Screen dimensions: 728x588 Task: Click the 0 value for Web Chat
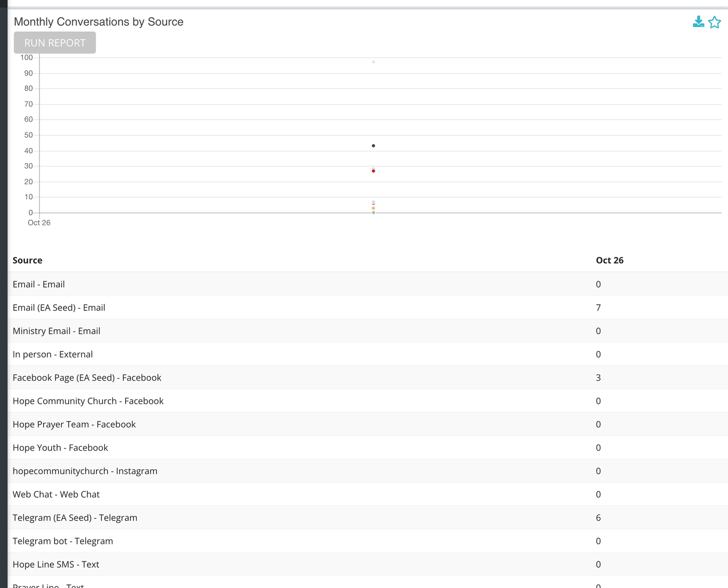[x=599, y=494]
